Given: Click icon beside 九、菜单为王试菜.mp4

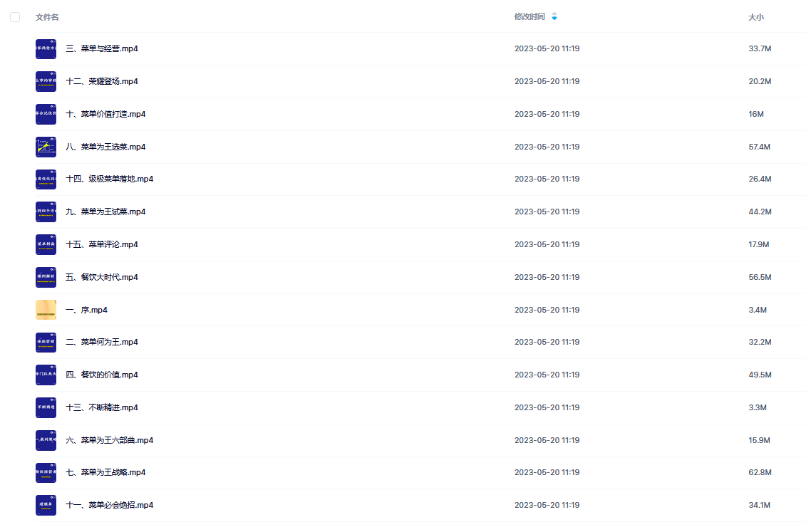Looking at the screenshot, I should [x=46, y=212].
